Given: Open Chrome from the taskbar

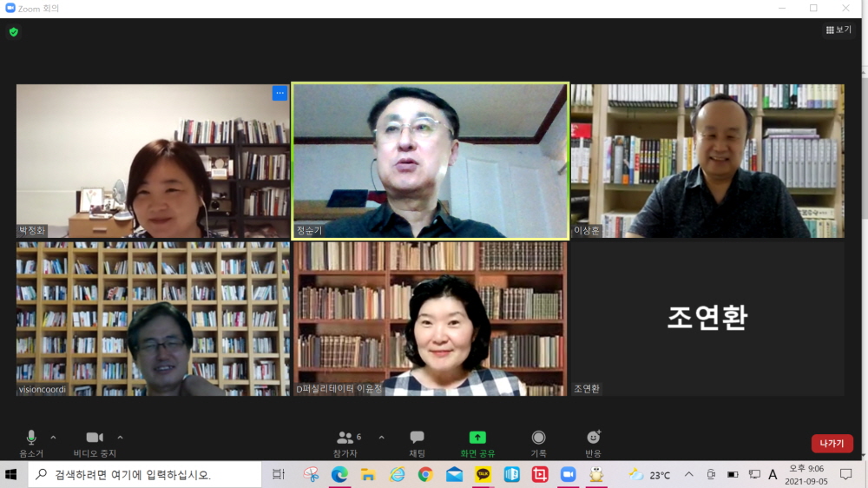Looking at the screenshot, I should pyautogui.click(x=425, y=474).
